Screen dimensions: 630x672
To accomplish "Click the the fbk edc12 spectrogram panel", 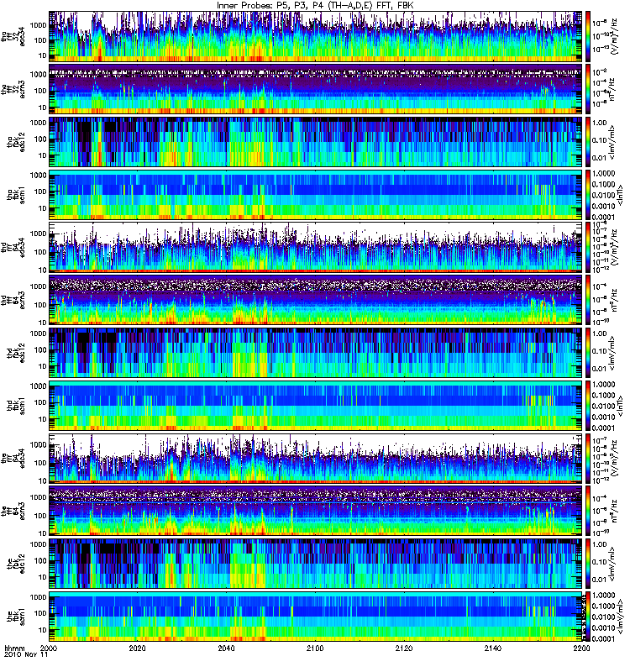I will [x=316, y=564].
